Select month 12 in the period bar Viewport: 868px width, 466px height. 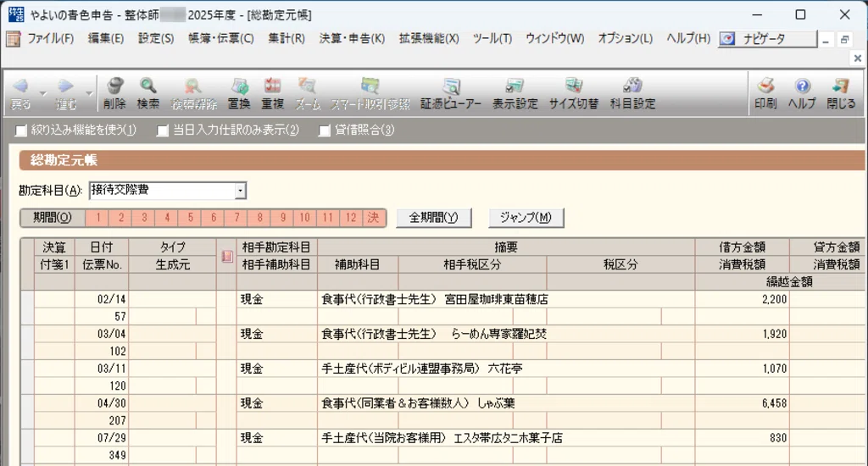click(351, 218)
